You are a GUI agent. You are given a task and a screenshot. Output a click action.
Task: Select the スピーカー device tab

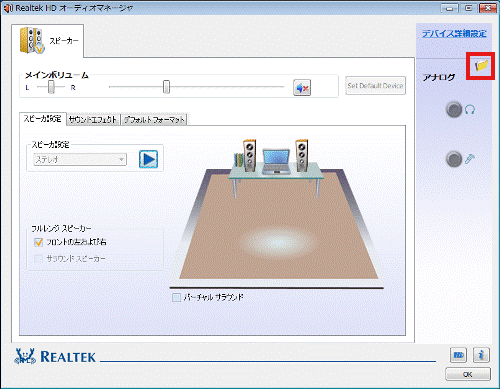pos(47,41)
